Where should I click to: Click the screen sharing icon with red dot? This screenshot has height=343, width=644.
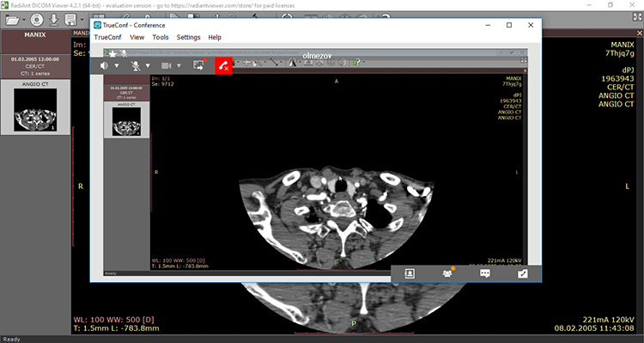199,65
